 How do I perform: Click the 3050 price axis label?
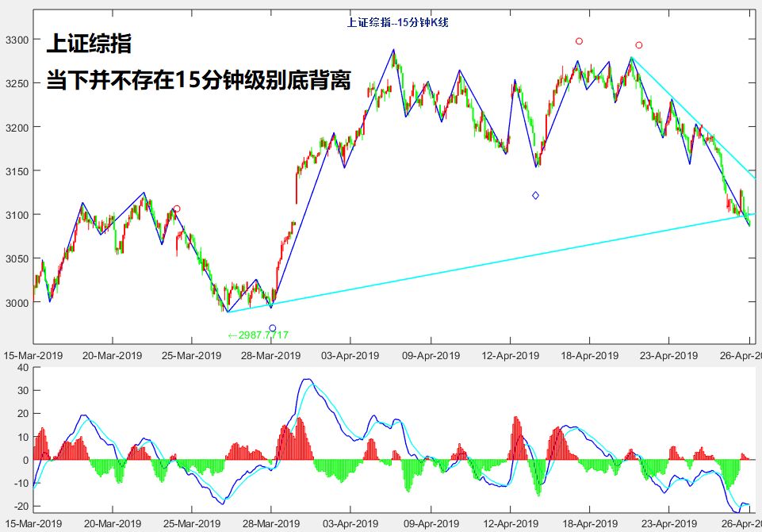17,258
